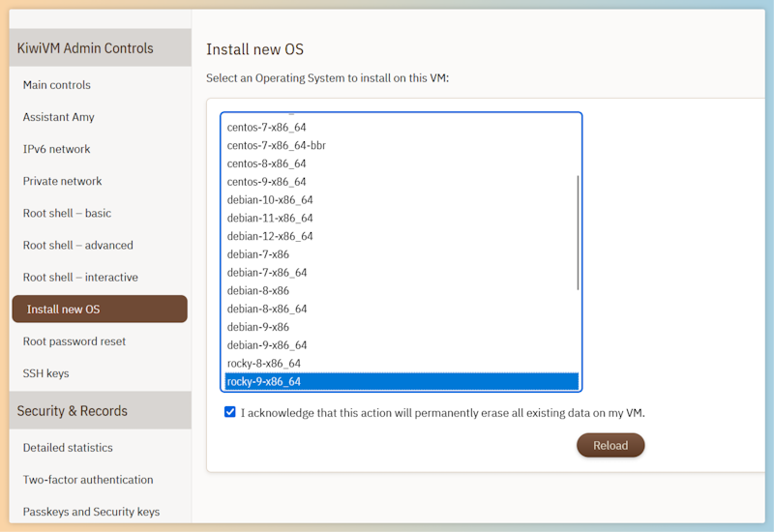Open the Root password reset page
This screenshot has height=532, width=774.
point(74,341)
